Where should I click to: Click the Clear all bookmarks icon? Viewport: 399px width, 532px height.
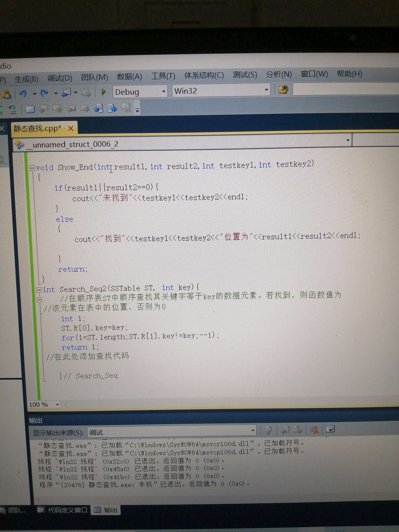click(126, 108)
